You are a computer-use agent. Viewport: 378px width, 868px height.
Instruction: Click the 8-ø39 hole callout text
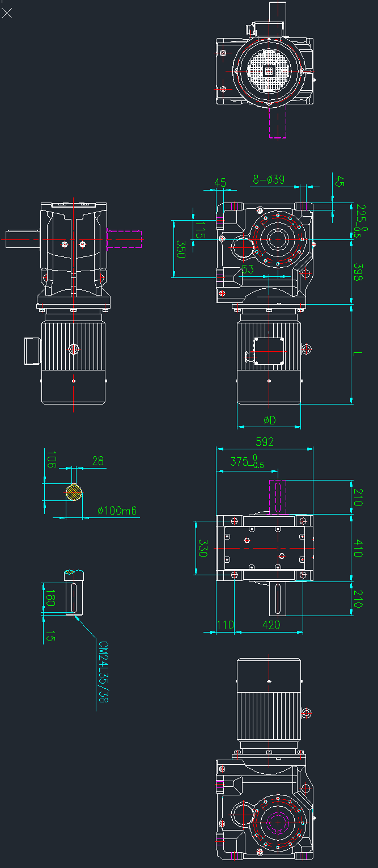pyautogui.click(x=268, y=180)
